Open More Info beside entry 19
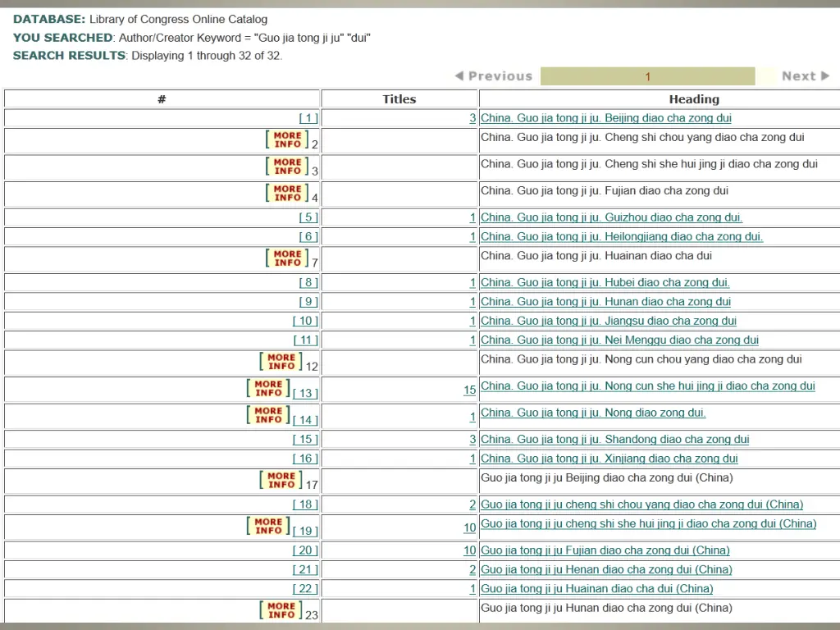The image size is (840, 630). [x=268, y=526]
